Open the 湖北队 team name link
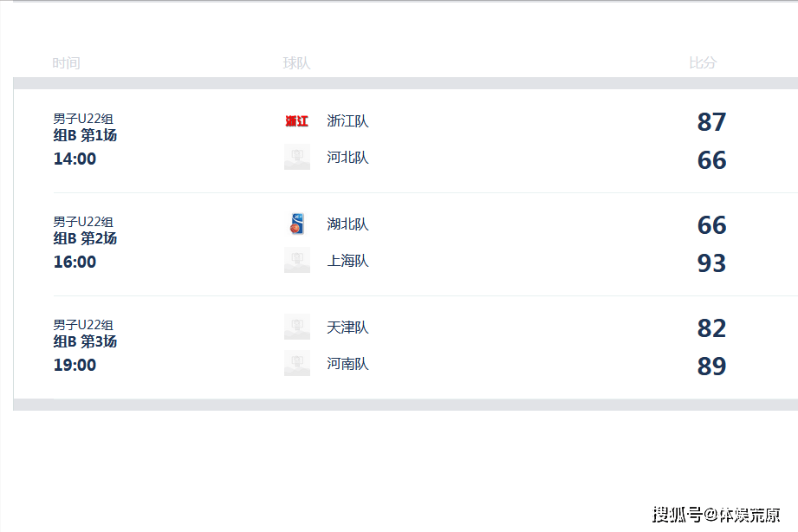Screen dimensions: 798x532 (347, 224)
